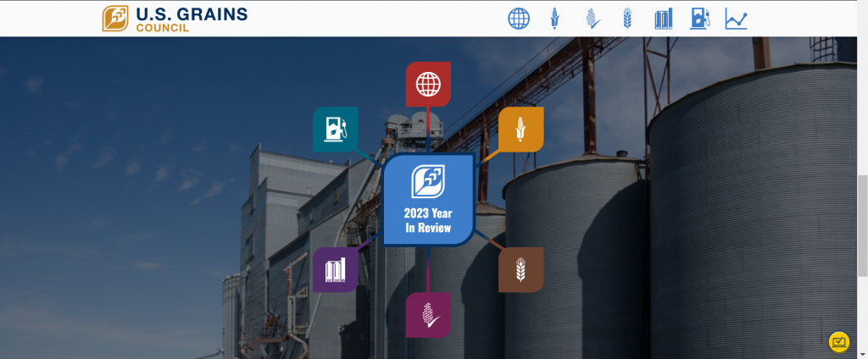Click the U.S. Grains Council logo
Screen dimensions: 868x359
click(x=175, y=19)
